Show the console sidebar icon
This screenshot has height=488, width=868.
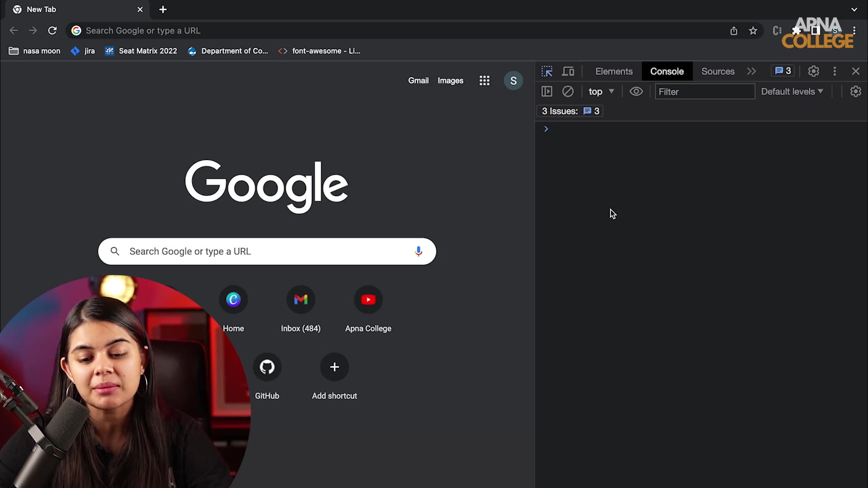[547, 92]
